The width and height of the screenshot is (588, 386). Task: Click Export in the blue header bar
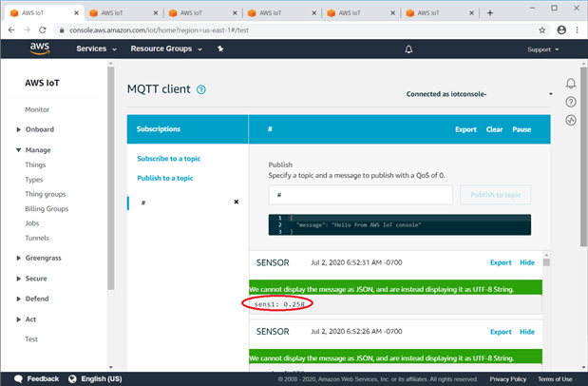[465, 129]
